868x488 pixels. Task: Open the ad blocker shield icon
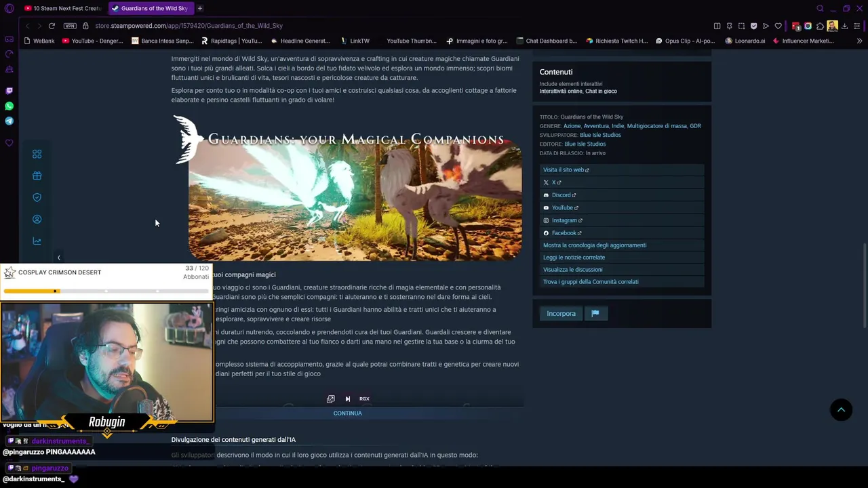(x=753, y=26)
